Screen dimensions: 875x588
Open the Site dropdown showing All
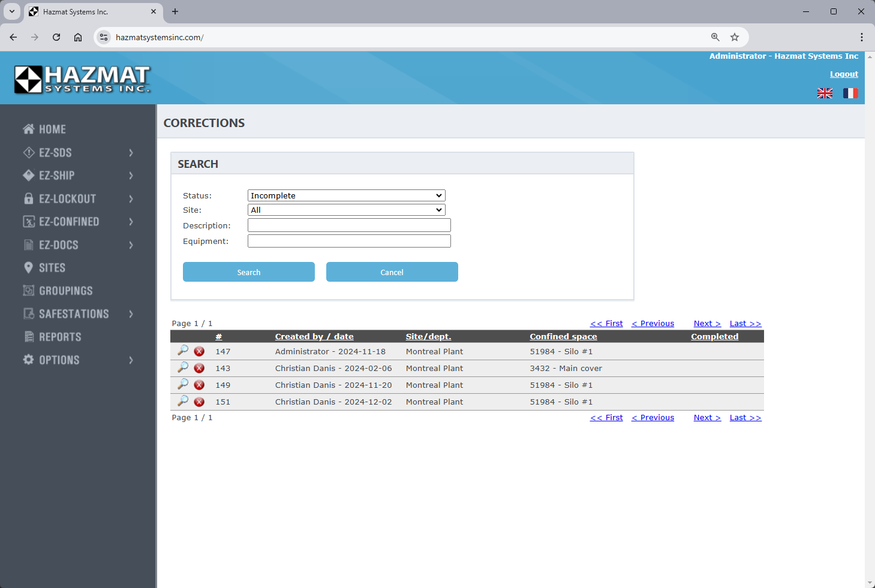tap(346, 210)
